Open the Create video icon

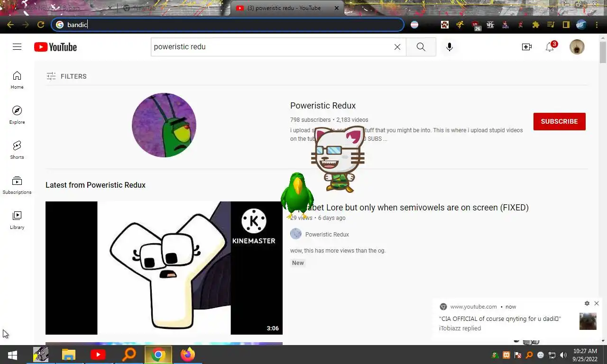[x=527, y=47]
